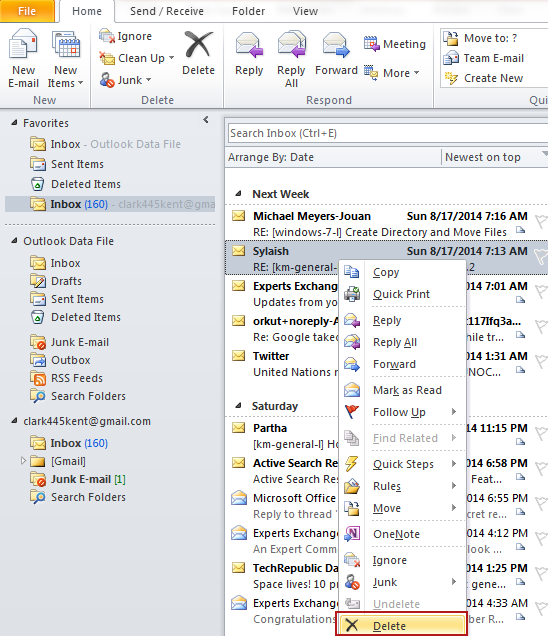Expand the [Gmail] folder

[x=23, y=461]
